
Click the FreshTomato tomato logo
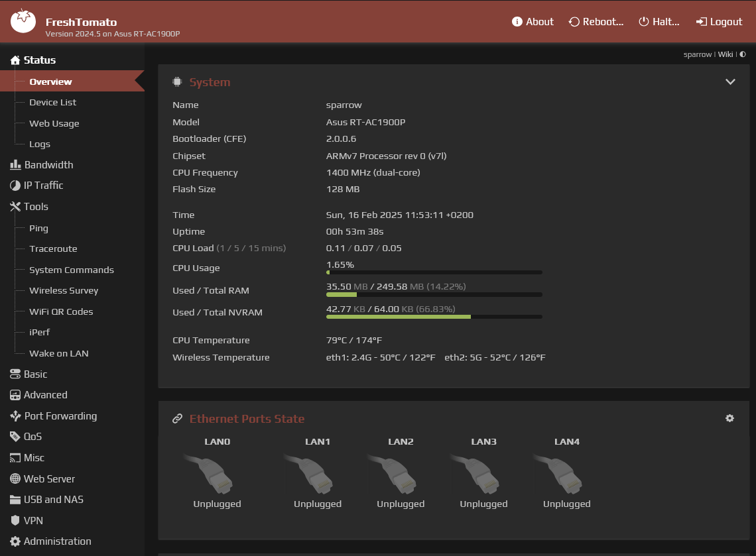point(23,21)
